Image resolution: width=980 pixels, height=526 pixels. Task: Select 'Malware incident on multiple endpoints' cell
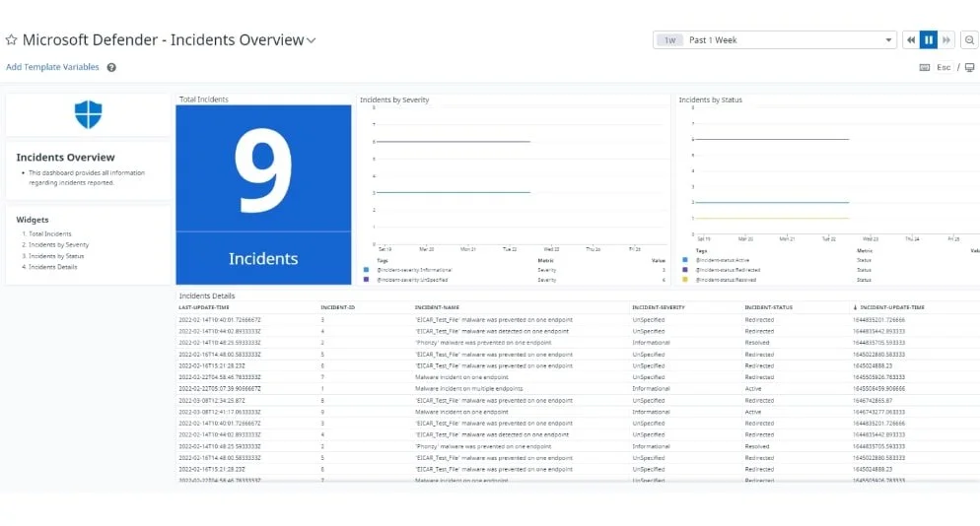(x=468, y=388)
